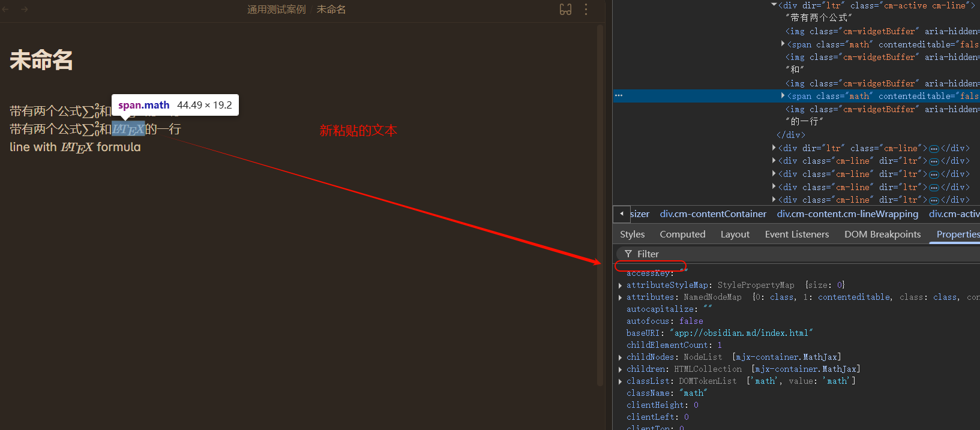Click the 通用测试案例 folder breadcrumb
Image resolution: width=980 pixels, height=430 pixels.
click(276, 10)
